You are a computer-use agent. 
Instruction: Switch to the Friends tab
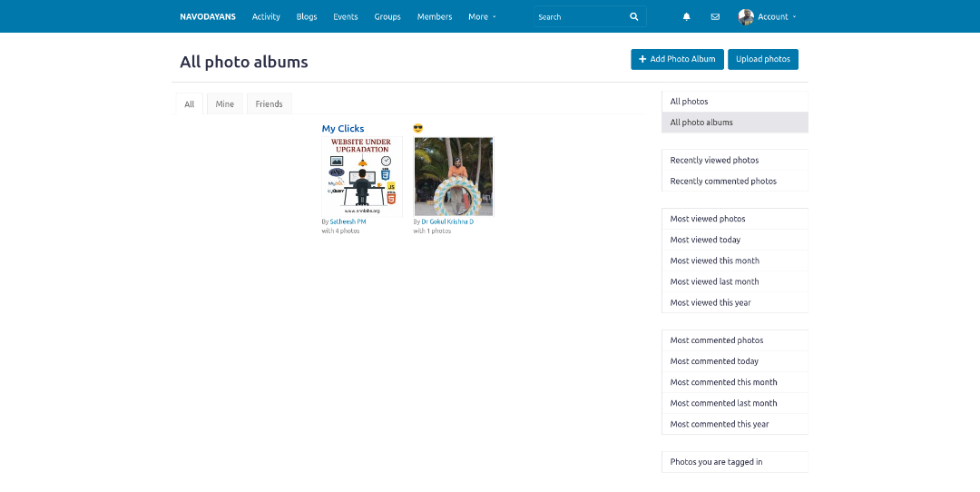click(x=269, y=104)
